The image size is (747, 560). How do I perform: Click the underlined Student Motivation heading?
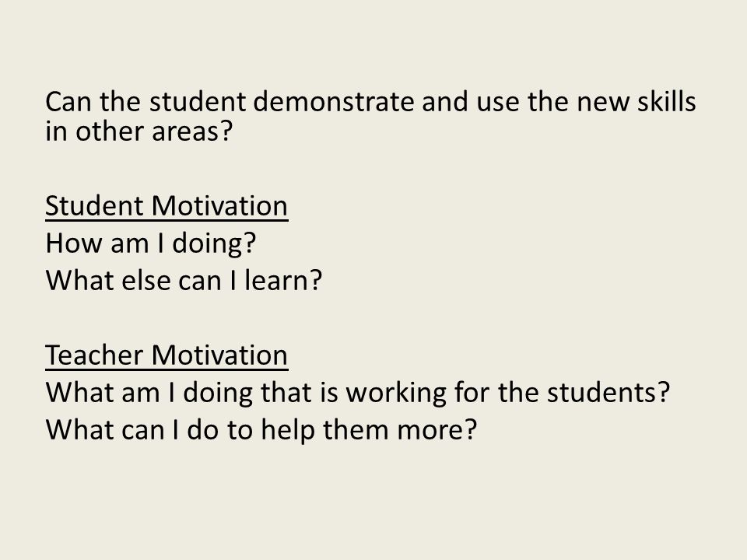coord(167,207)
